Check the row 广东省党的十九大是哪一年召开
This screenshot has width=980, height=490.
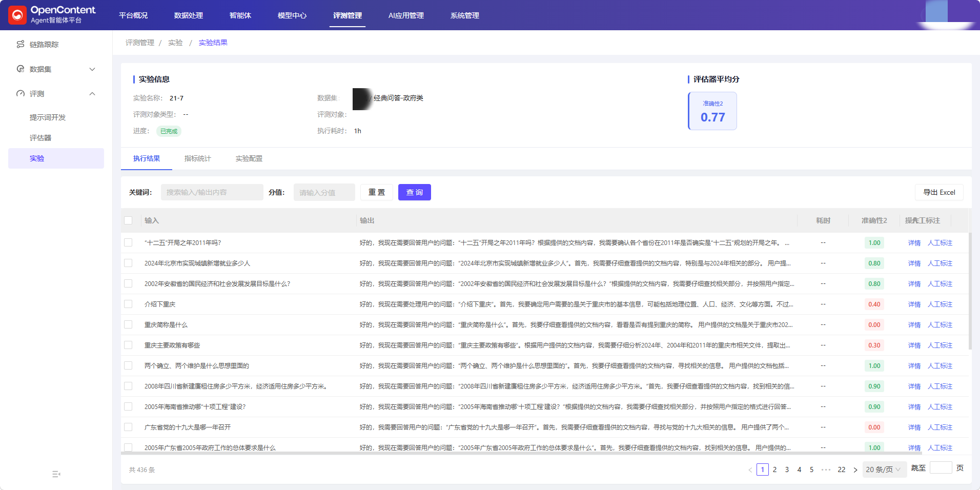128,427
